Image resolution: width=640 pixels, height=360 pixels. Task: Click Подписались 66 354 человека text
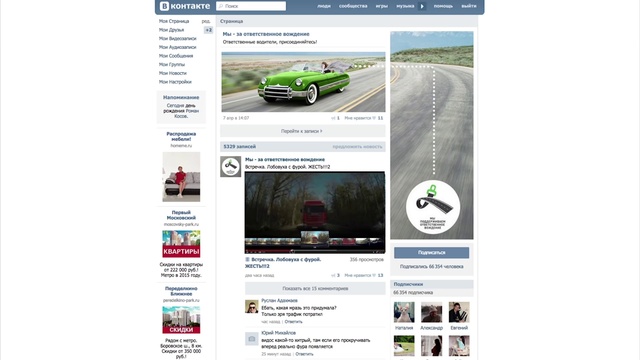(x=431, y=267)
